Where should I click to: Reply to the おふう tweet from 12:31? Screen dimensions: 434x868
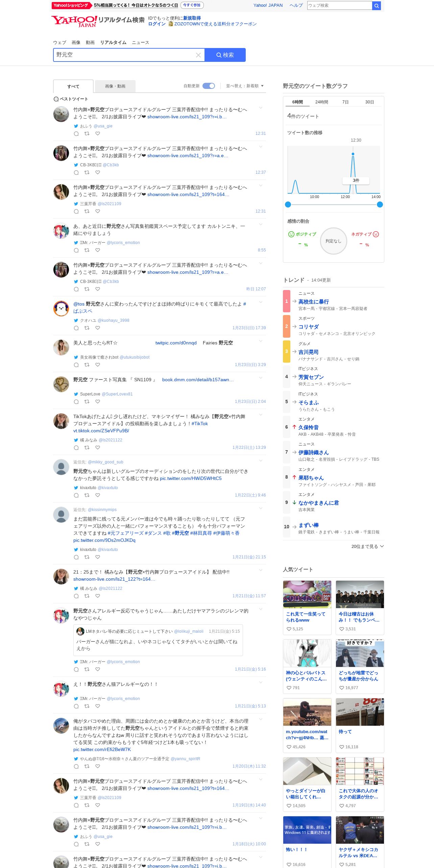76,134
